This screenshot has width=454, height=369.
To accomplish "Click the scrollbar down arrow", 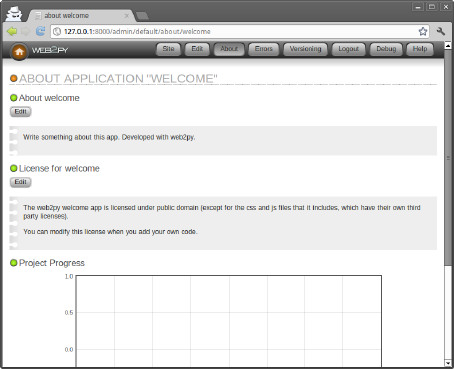I will (448, 363).
